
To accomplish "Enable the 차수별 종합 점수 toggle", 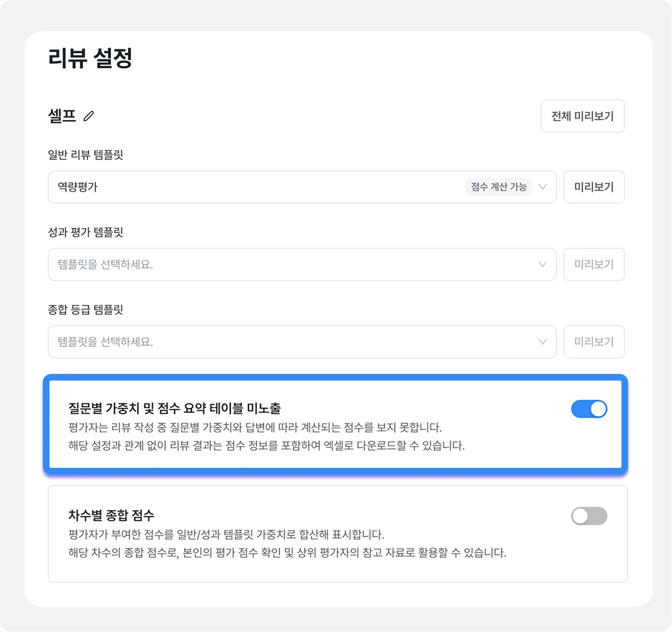I will 589,516.
